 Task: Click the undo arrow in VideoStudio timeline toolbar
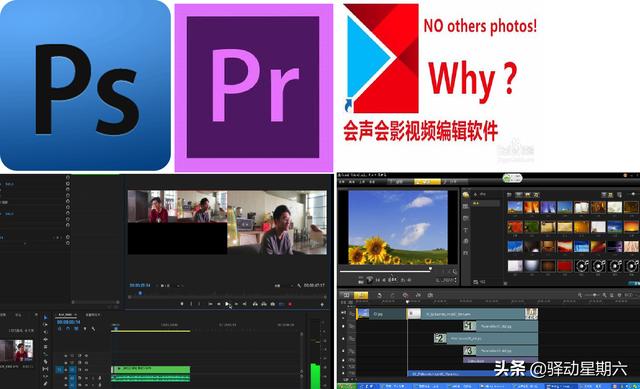(x=379, y=295)
